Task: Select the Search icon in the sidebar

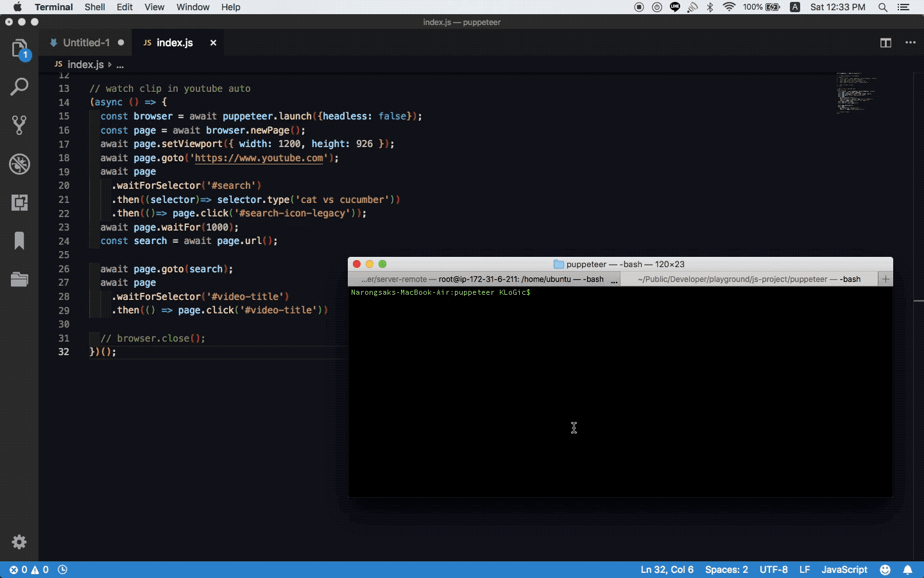Action: point(20,86)
